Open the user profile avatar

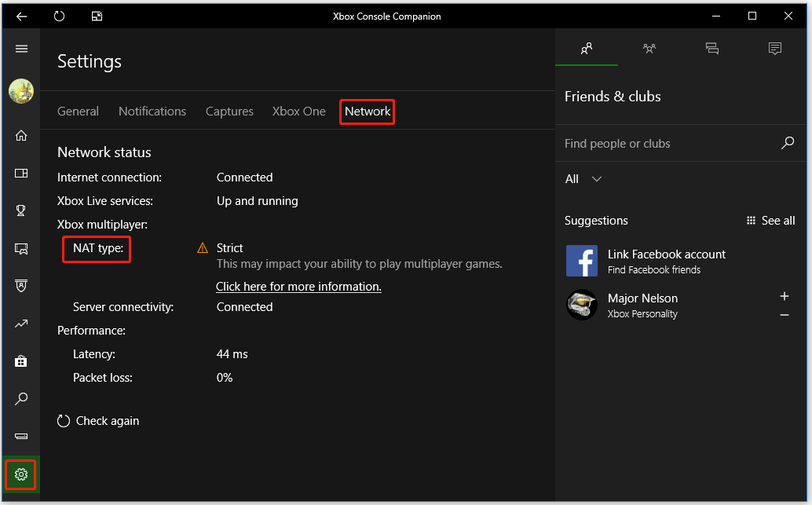[21, 91]
